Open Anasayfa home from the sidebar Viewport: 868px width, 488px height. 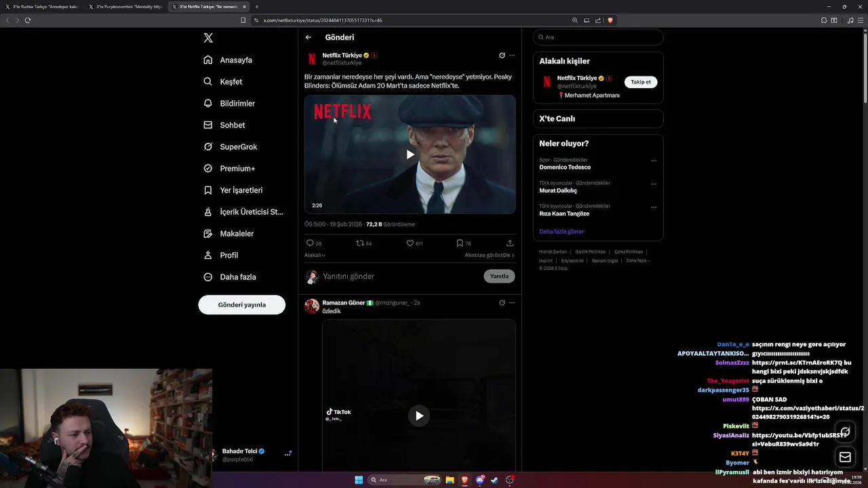228,60
